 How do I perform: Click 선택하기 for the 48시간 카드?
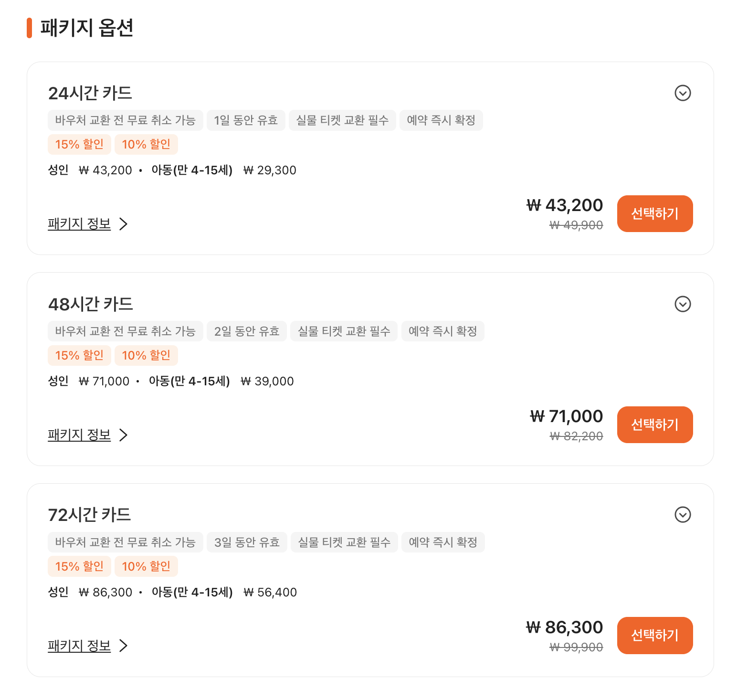point(654,424)
